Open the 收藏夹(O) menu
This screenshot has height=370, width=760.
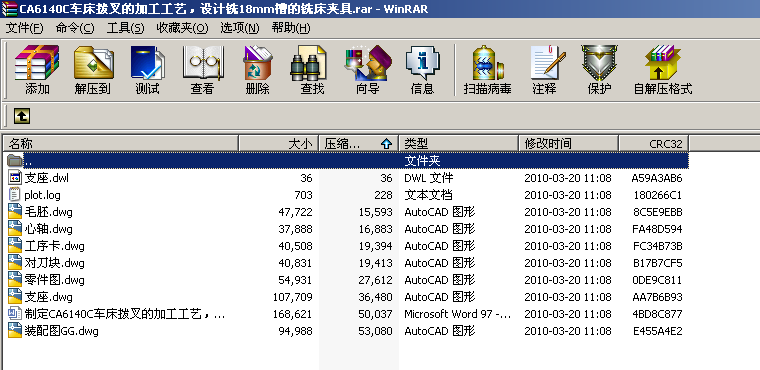pos(182,28)
